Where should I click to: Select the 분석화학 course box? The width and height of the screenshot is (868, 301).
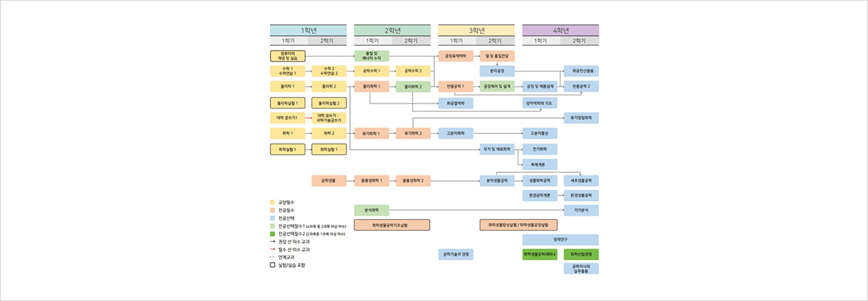(372, 210)
